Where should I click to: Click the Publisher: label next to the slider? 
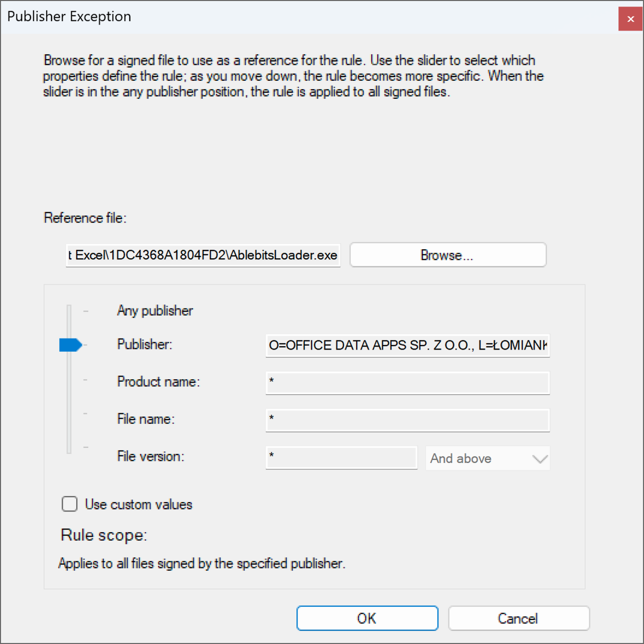pyautogui.click(x=144, y=345)
